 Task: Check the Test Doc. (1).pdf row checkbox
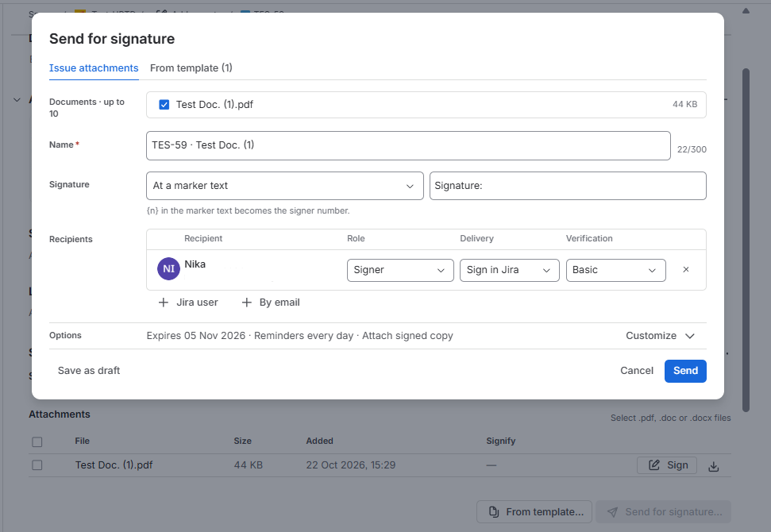(x=37, y=465)
